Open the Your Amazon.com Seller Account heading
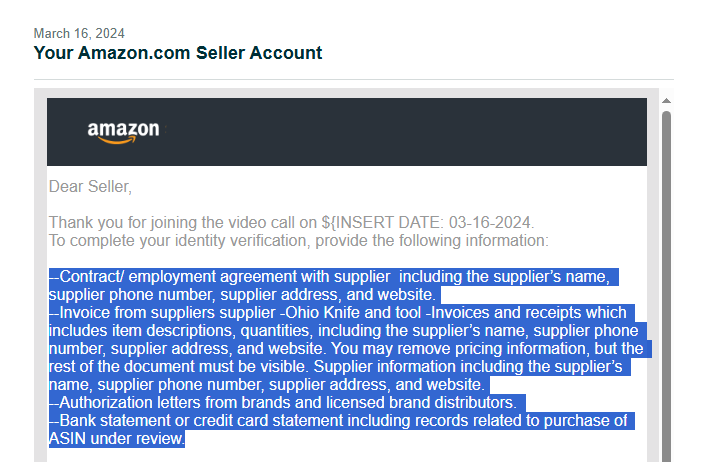The image size is (712, 462). point(178,53)
